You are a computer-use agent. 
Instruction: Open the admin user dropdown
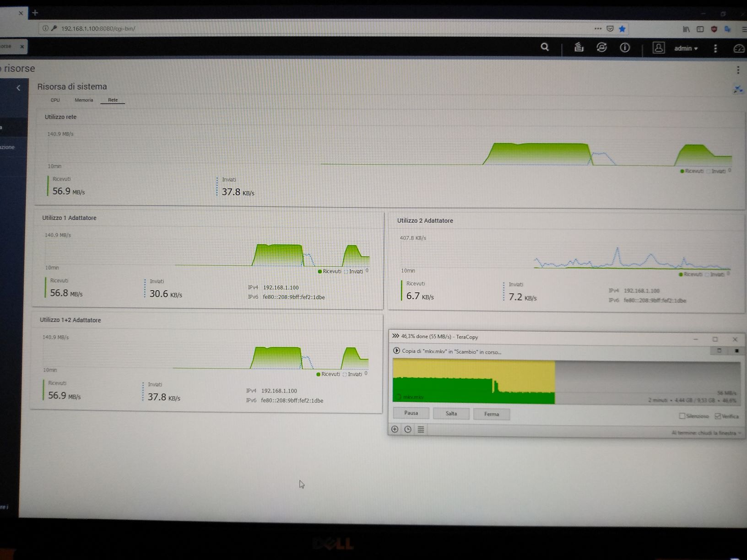click(x=686, y=48)
